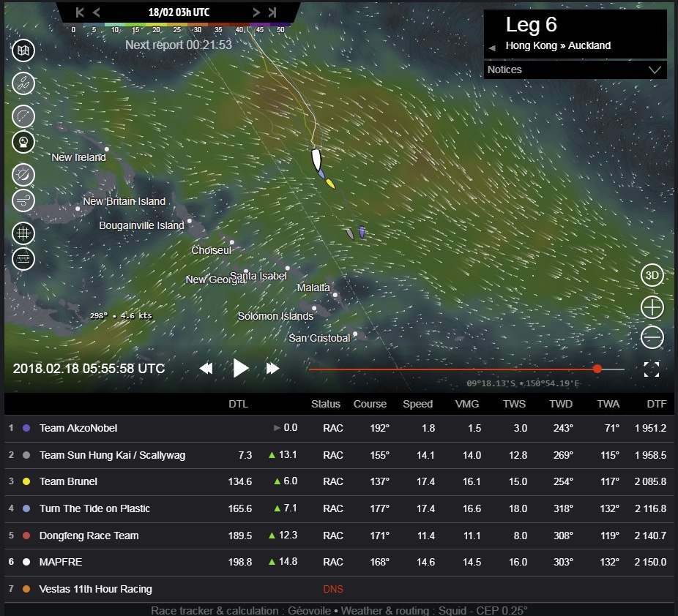Click the DTF column header
Screen dimensions: 678x616
(x=656, y=404)
